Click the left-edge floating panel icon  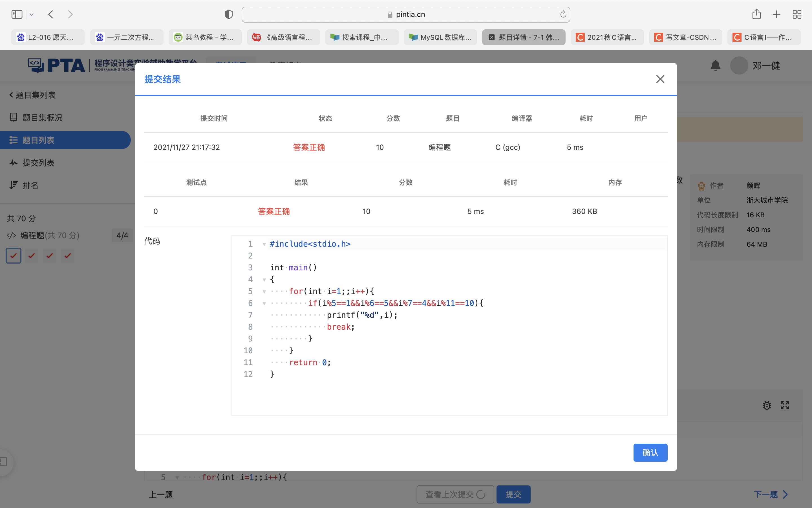coord(3,462)
